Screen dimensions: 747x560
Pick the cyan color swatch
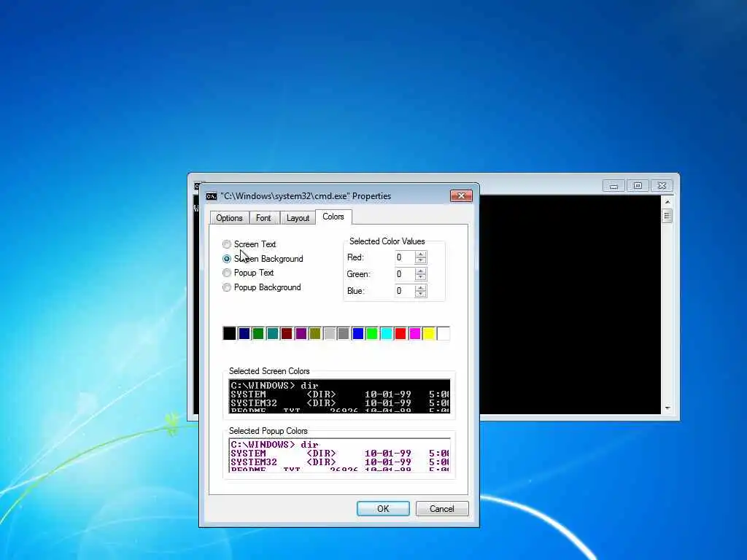click(387, 333)
